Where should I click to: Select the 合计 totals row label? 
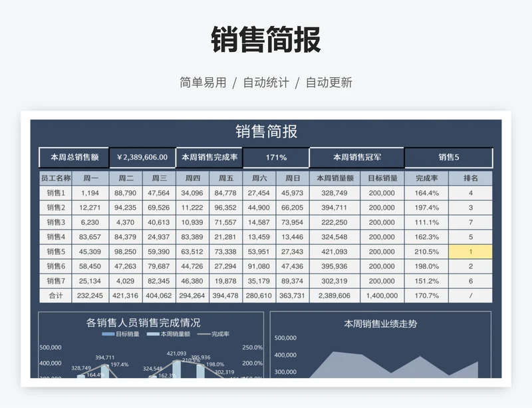[56, 296]
